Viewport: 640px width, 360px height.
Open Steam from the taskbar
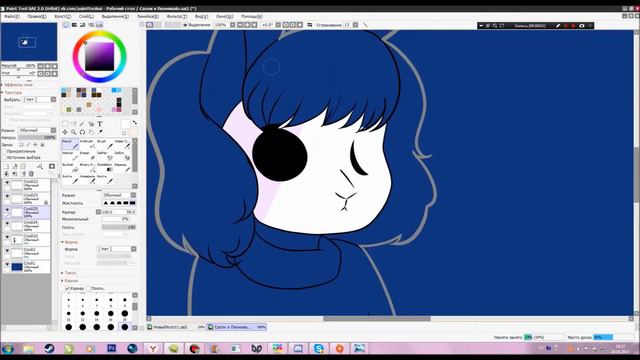[x=49, y=349]
